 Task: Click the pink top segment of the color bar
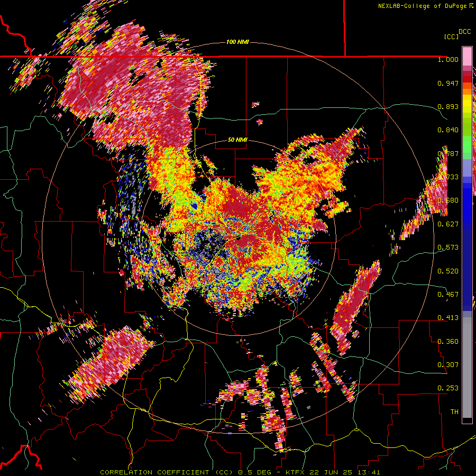tap(467, 56)
